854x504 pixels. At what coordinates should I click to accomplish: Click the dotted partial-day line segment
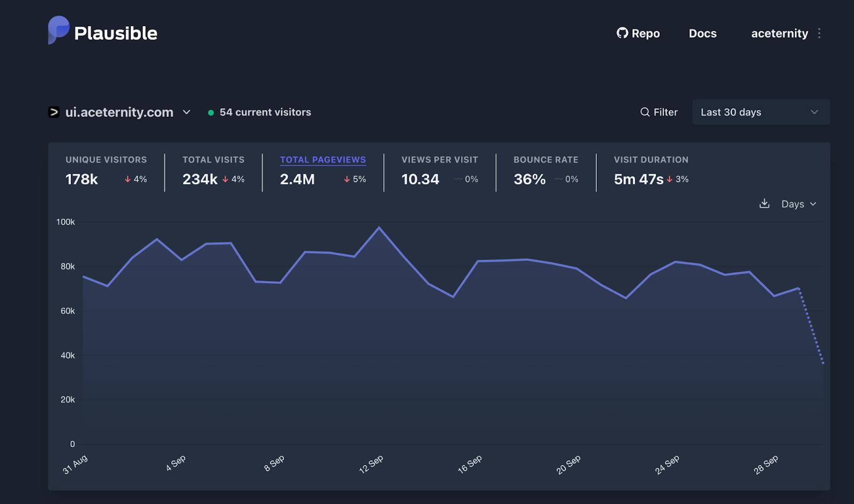tap(811, 326)
